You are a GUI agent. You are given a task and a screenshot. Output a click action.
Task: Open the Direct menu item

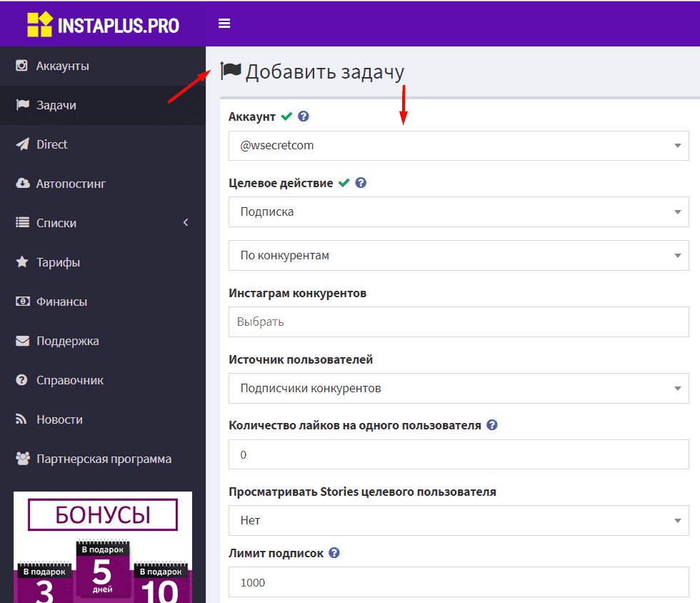103,144
